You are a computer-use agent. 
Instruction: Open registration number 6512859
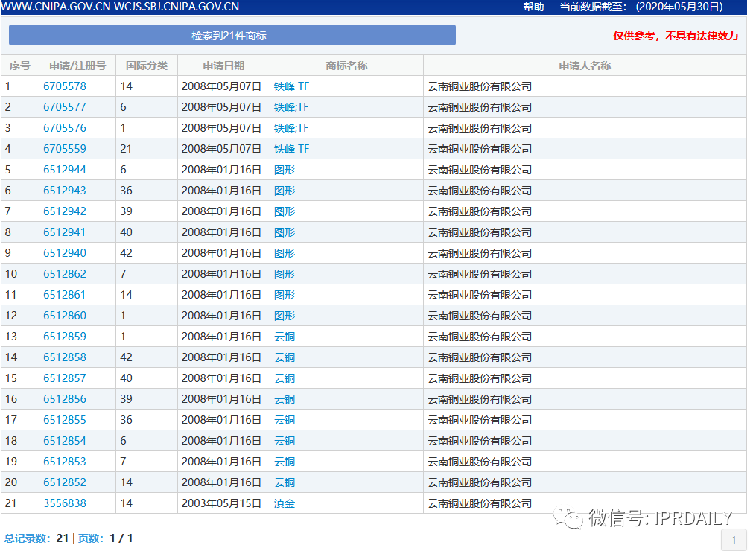pyautogui.click(x=65, y=337)
